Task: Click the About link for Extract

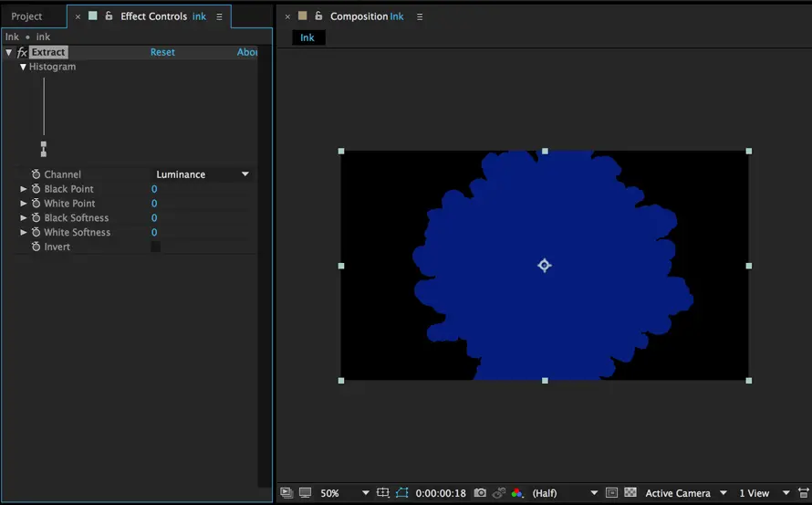Action: 247,52
